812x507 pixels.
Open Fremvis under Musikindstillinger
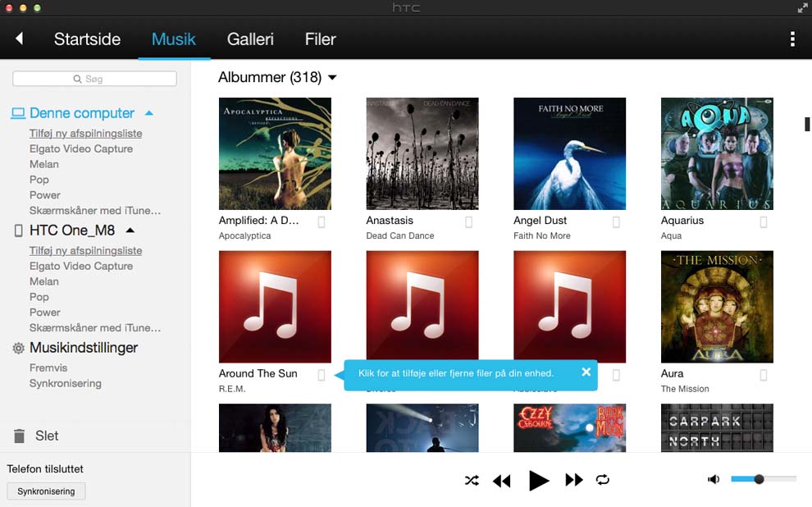[48, 368]
